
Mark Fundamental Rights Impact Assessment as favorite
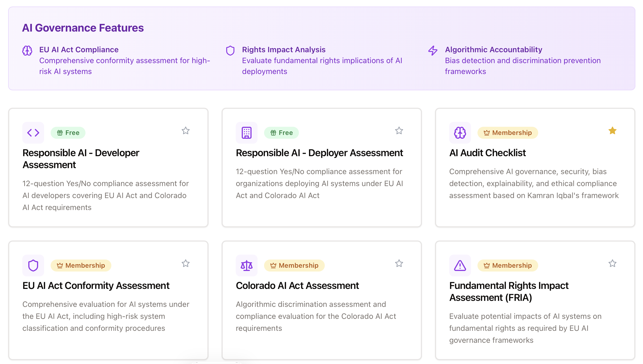click(613, 264)
